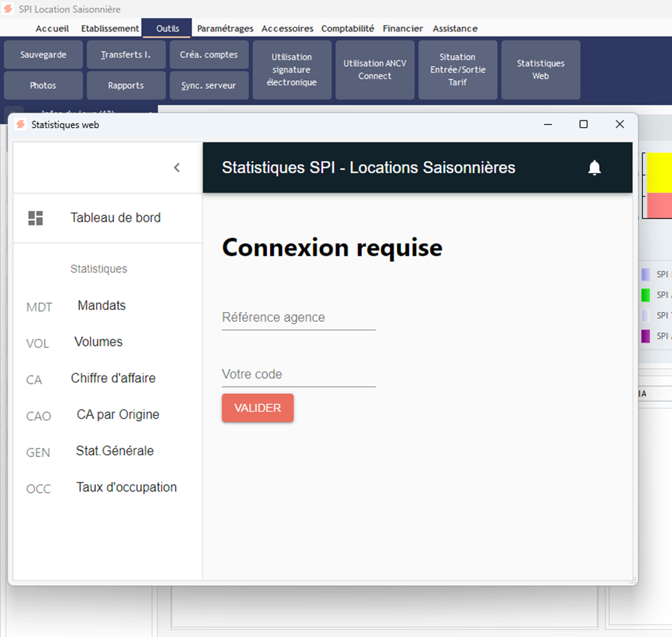
Task: Open the Accessoires menu tab
Action: (287, 29)
